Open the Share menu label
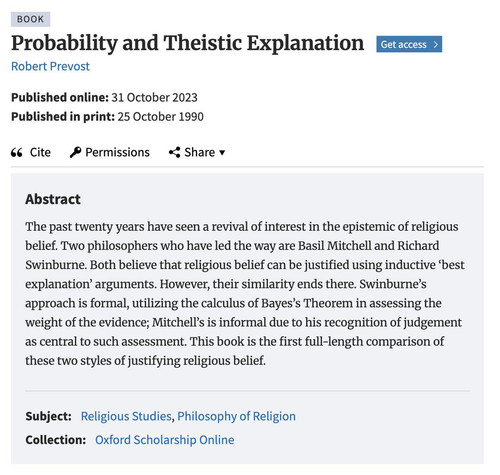This screenshot has width=500, height=475. pos(200,152)
